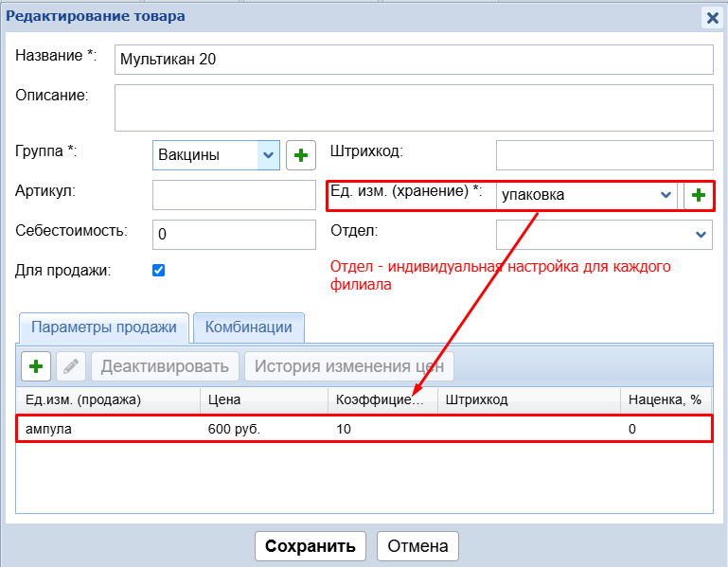The width and height of the screenshot is (728, 567).
Task: Close the Редактирование товара dialog
Action: 712,17
